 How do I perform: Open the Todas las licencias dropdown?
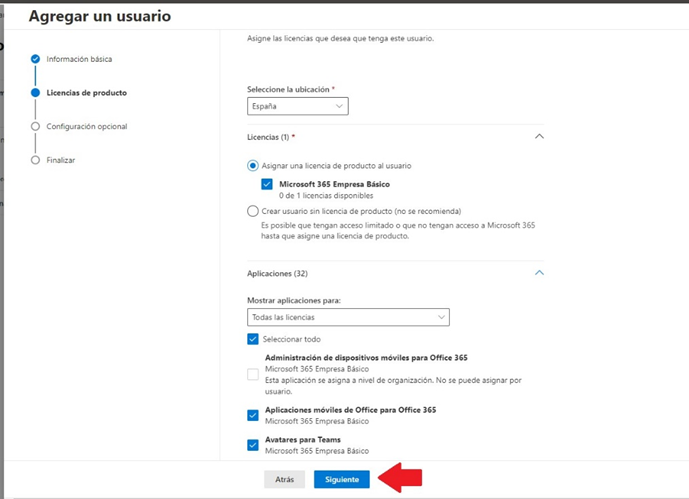(x=348, y=317)
